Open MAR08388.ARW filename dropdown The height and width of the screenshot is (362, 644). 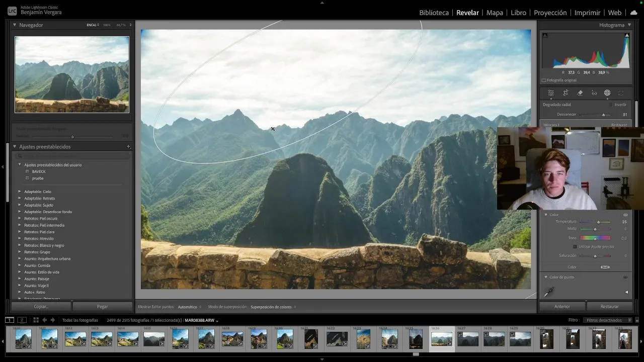coord(201,320)
